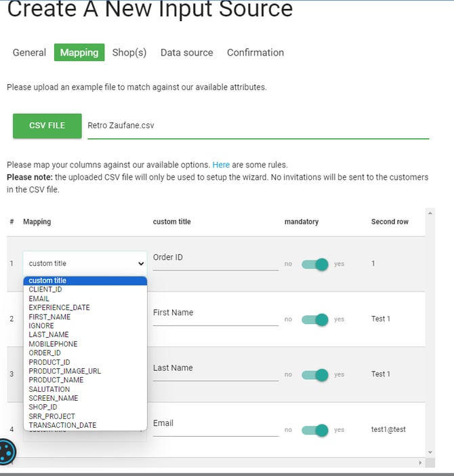The image size is (454, 476).
Task: Select EMAIL from the mapping list
Action: 39,298
